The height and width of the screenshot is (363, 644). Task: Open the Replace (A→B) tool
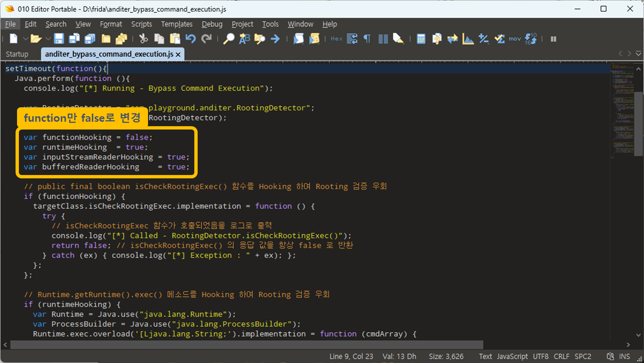244,38
